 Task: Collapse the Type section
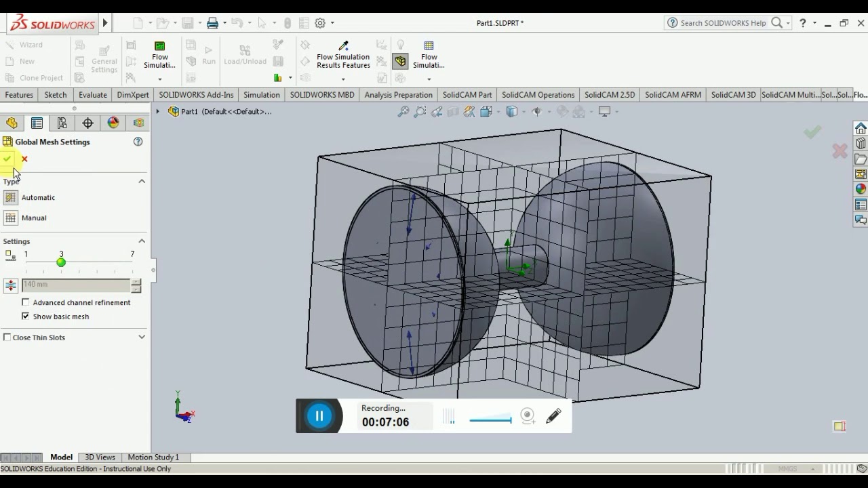pos(142,181)
